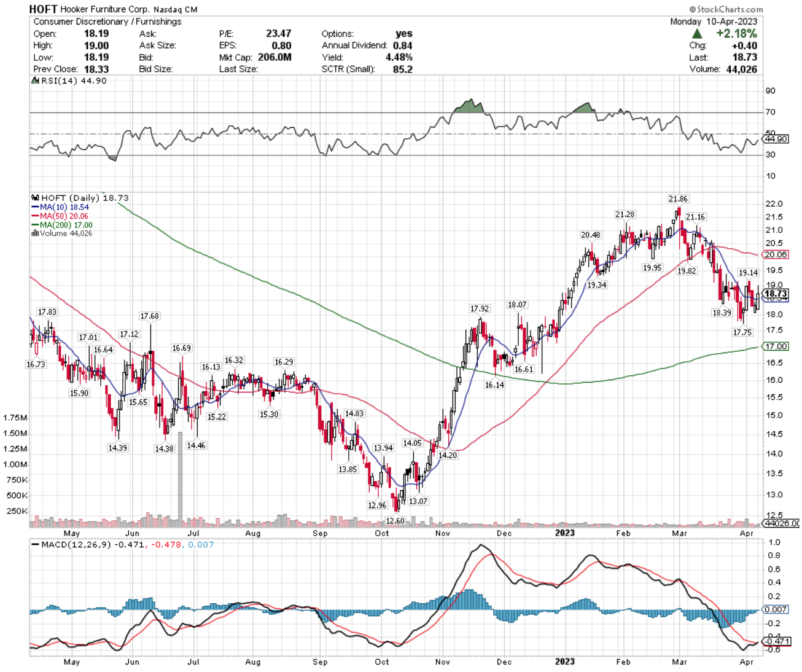Click the 12.96 price annotation
Screen dimensions: 802x672
[x=377, y=506]
